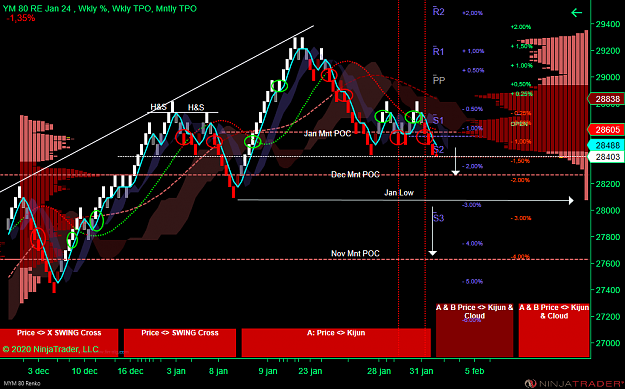
Task: Click the purple -5.00% level label
Action: coord(472,281)
